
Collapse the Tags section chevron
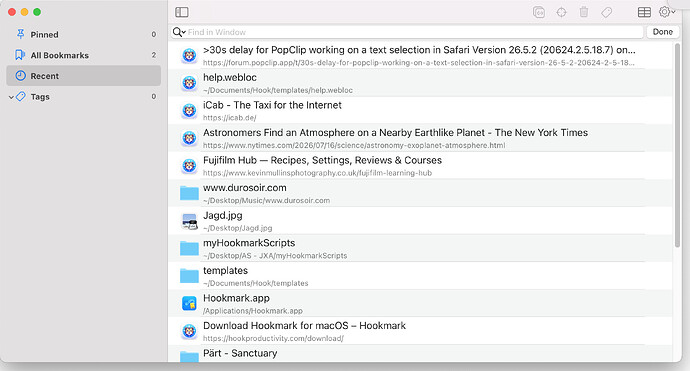11,97
